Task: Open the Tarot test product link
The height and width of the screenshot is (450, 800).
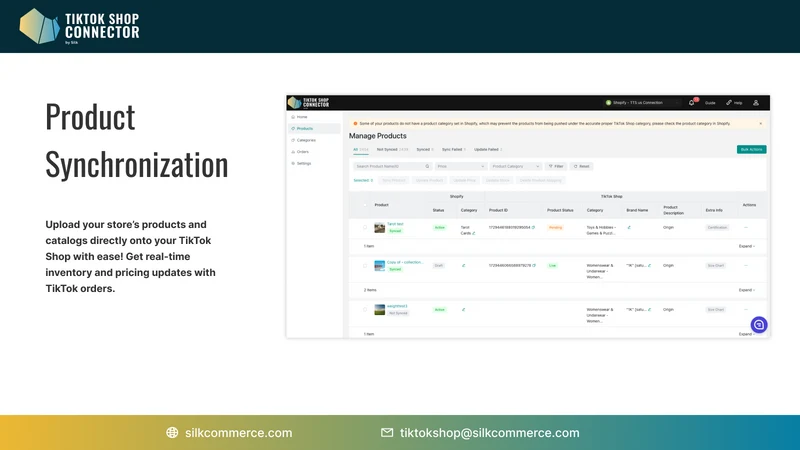Action: click(395, 224)
